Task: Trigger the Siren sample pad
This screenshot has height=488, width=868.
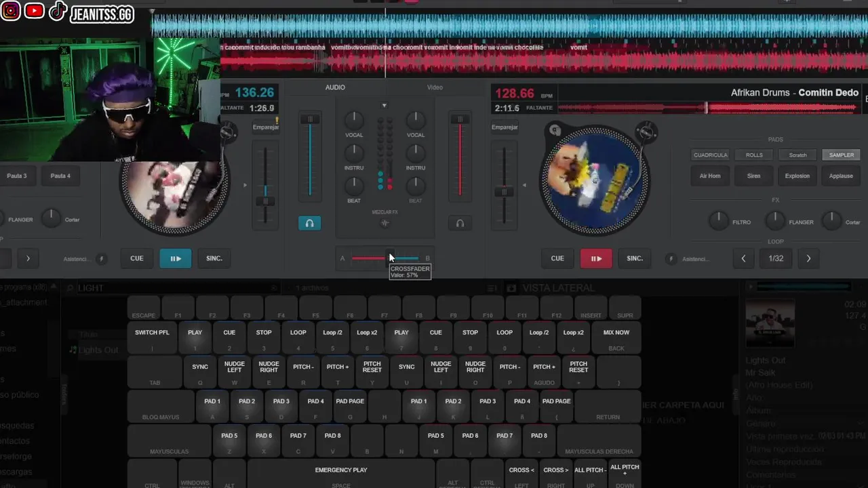Action: point(754,176)
